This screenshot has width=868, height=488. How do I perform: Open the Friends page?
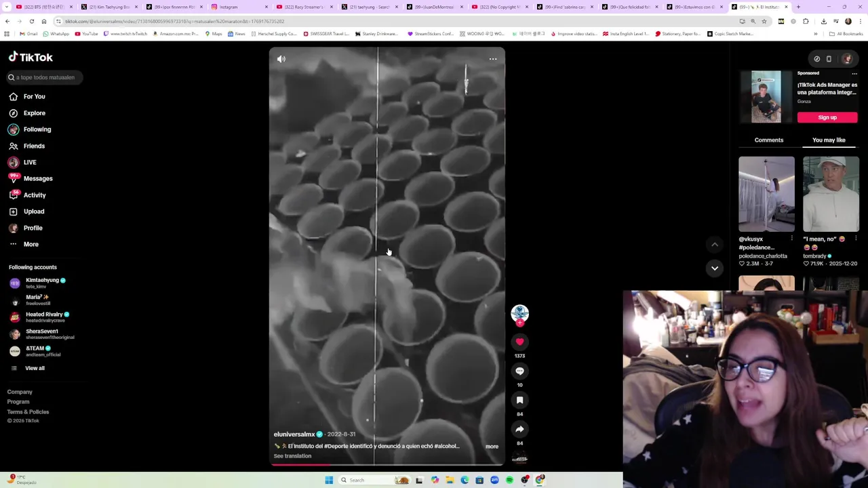pyautogui.click(x=34, y=146)
